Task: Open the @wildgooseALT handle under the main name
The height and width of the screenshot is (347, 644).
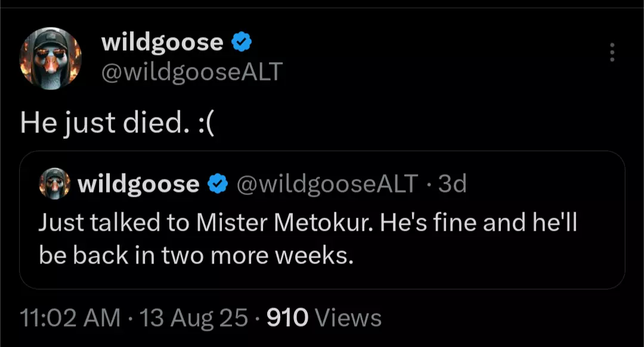Action: (192, 72)
